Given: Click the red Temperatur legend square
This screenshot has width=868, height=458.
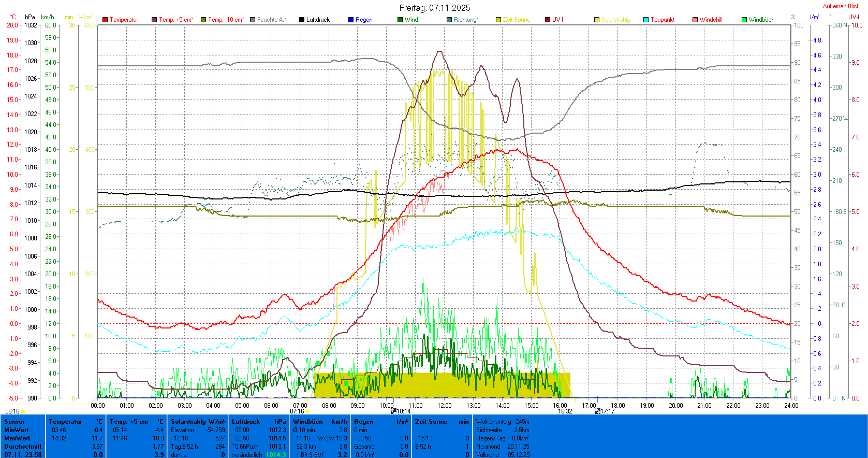Looking at the screenshot, I should [105, 20].
